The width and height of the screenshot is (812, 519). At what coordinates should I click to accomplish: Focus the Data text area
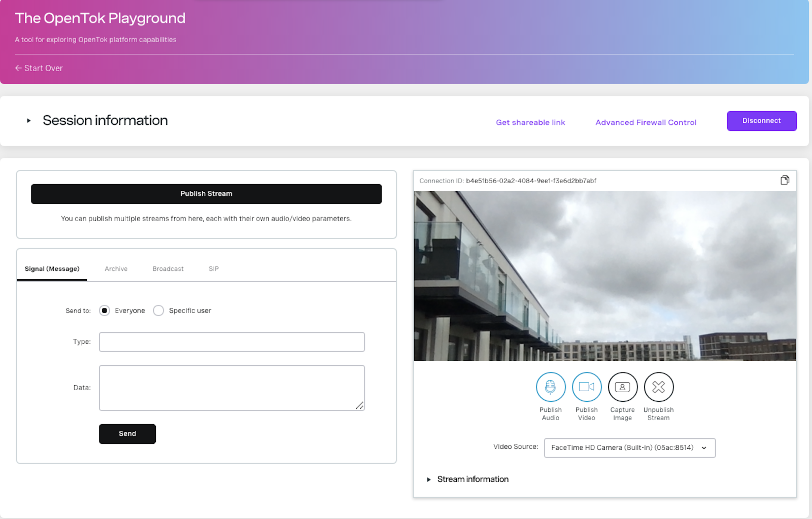click(232, 388)
